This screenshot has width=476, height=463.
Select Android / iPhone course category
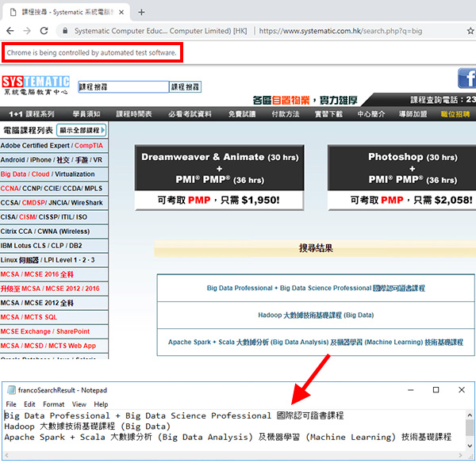click(x=54, y=160)
